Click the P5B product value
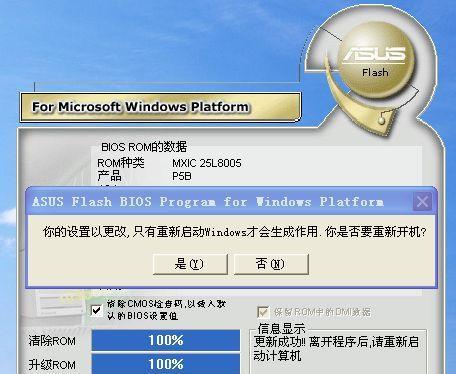This screenshot has height=374, width=456. pyautogui.click(x=182, y=176)
